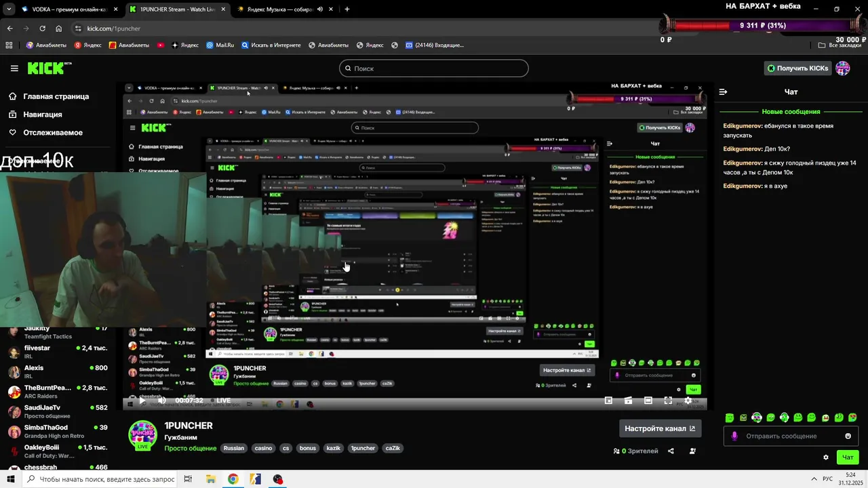Click the Просто общение category link

(191, 448)
